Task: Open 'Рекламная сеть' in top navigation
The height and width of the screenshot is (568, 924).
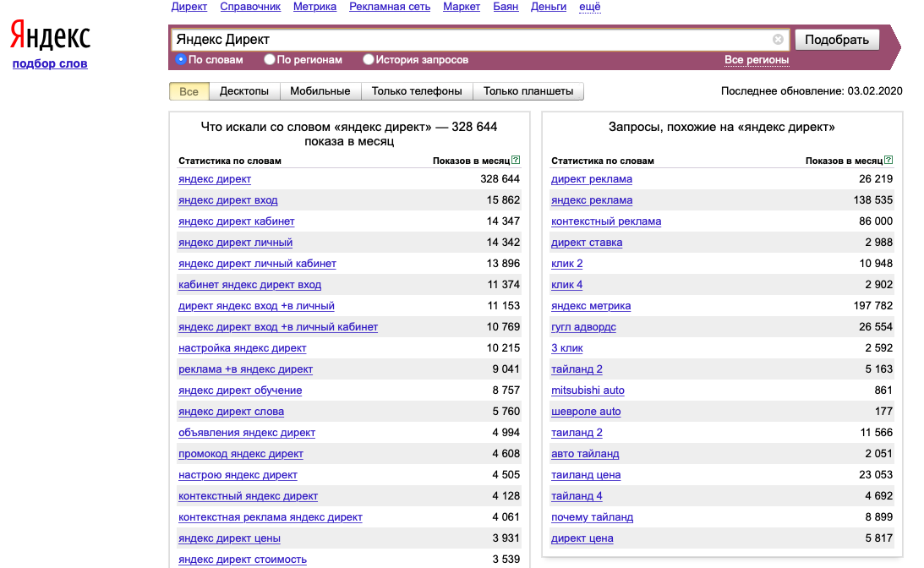Action: pos(390,7)
